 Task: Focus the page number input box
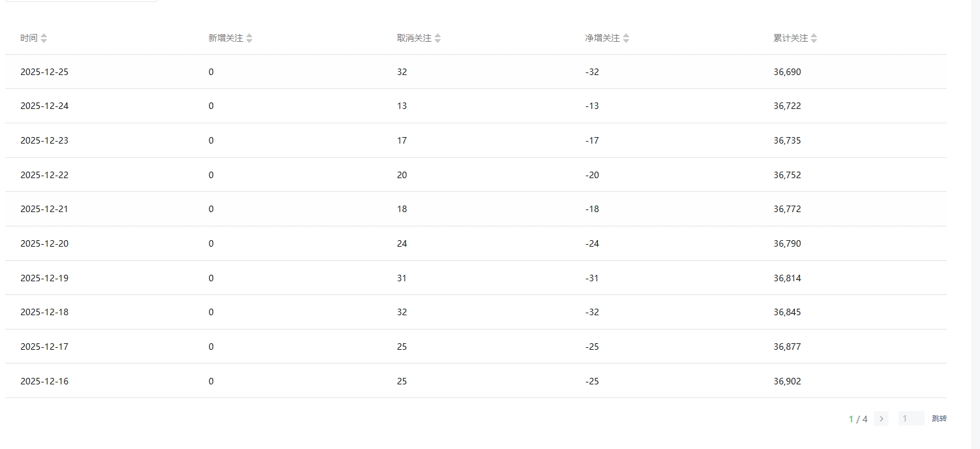(911, 419)
